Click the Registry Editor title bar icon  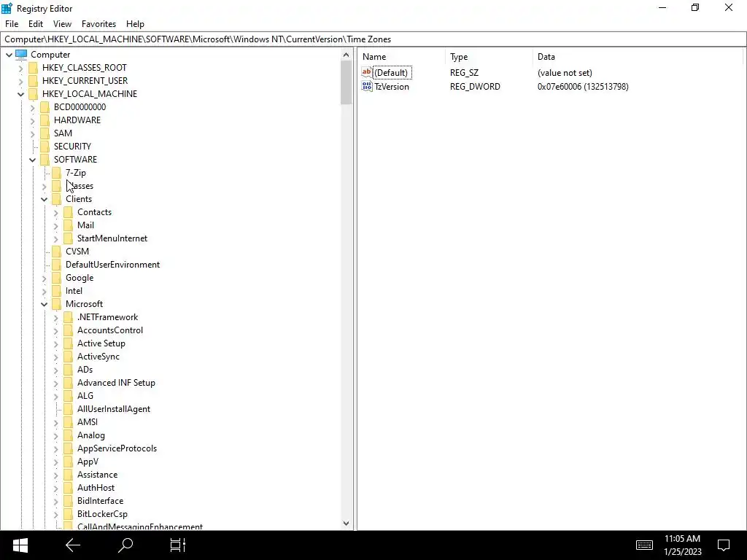[7, 8]
